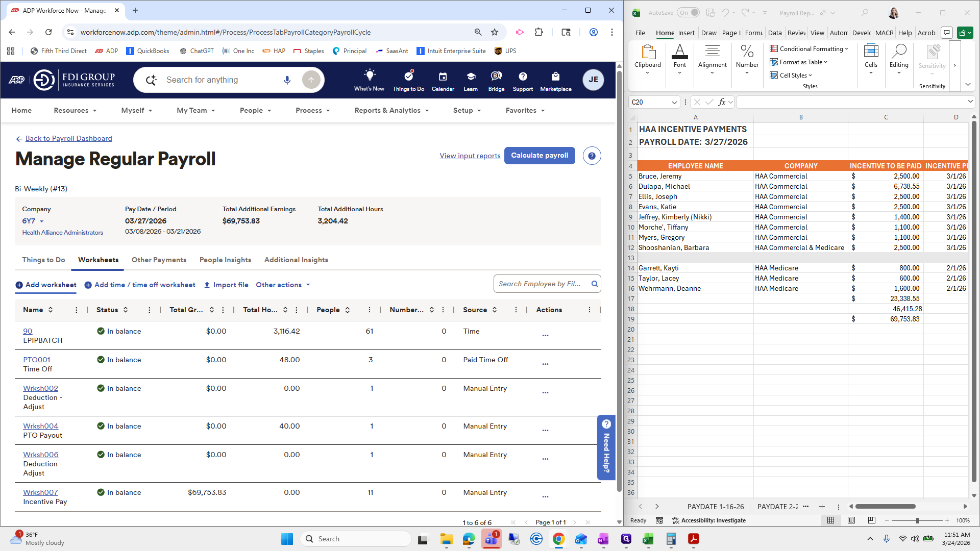
Task: Open Conditional Formatting in Excel ribbon
Action: point(810,49)
